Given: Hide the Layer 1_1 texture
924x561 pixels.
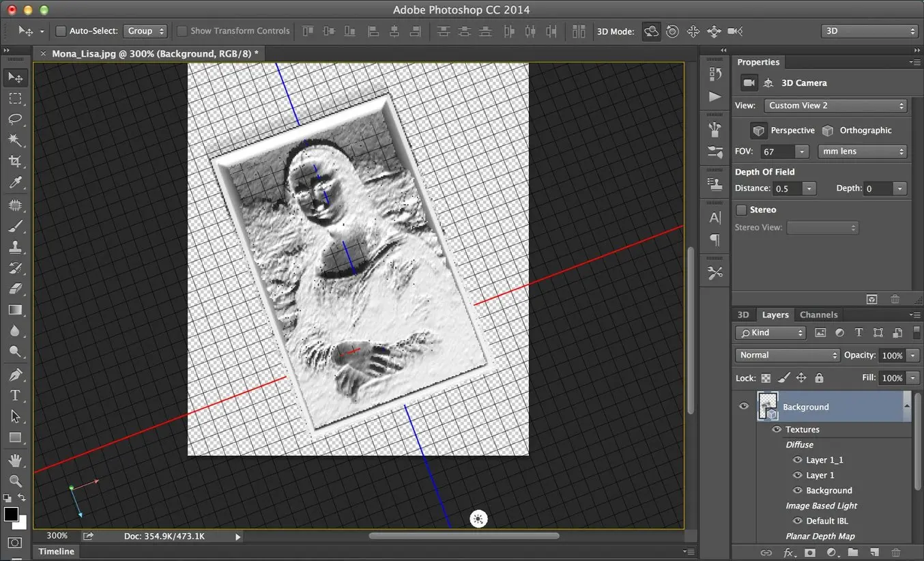Looking at the screenshot, I should pos(797,460).
